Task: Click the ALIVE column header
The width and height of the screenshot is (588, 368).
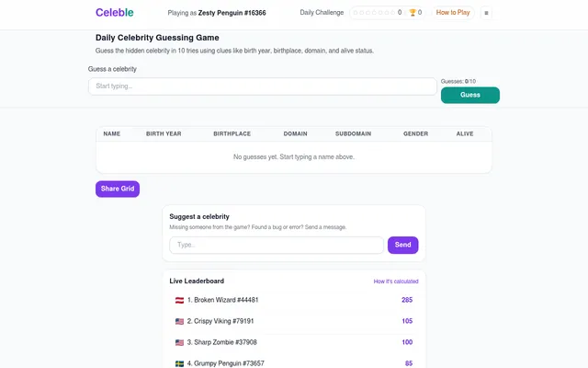Action: point(465,133)
